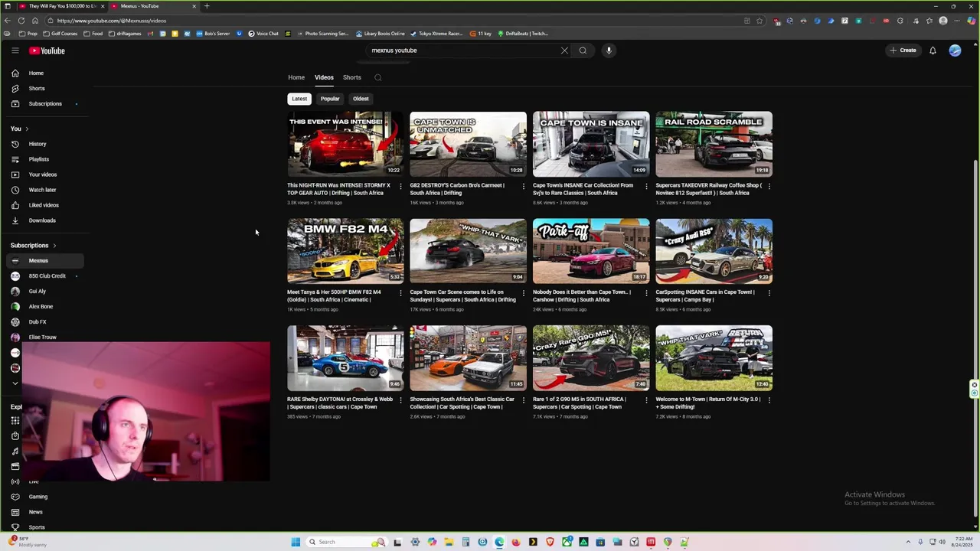Open the Elise Trouw channel
The height and width of the screenshot is (551, 980).
coord(44,337)
